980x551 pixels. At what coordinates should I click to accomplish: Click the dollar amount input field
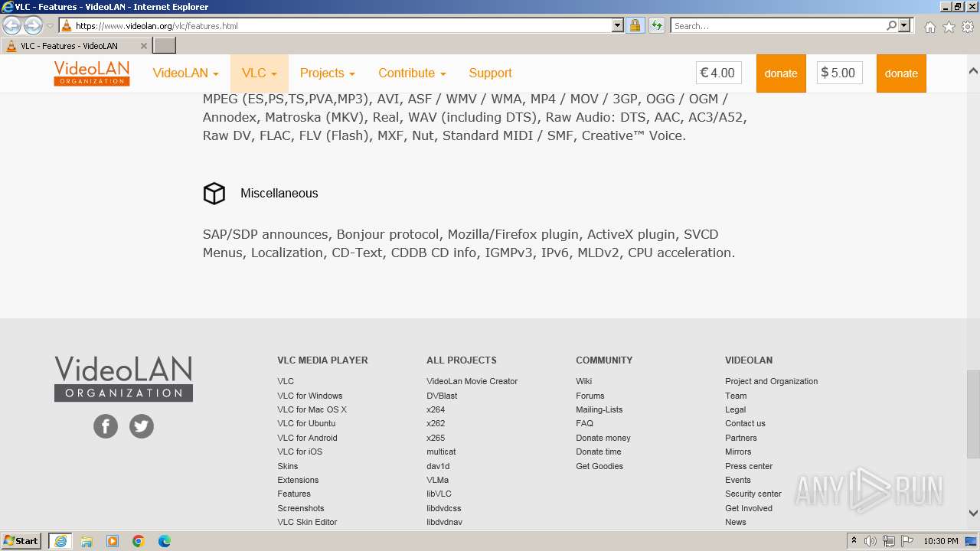click(839, 73)
